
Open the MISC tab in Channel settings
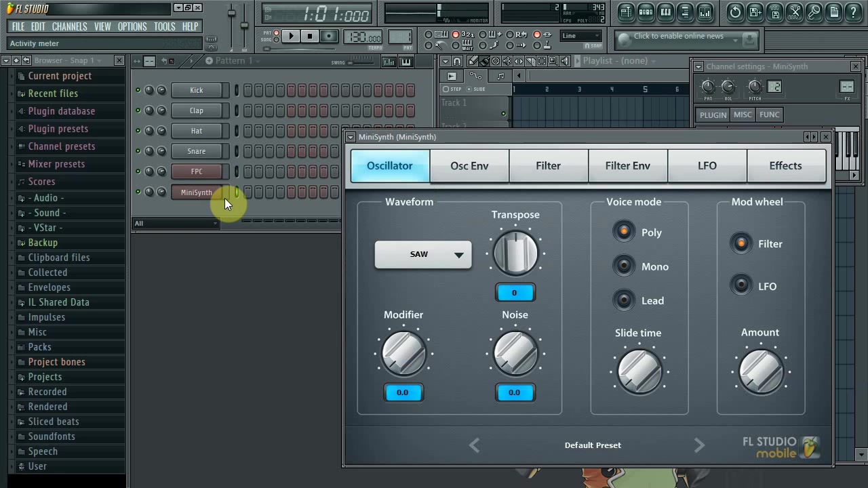(x=743, y=115)
